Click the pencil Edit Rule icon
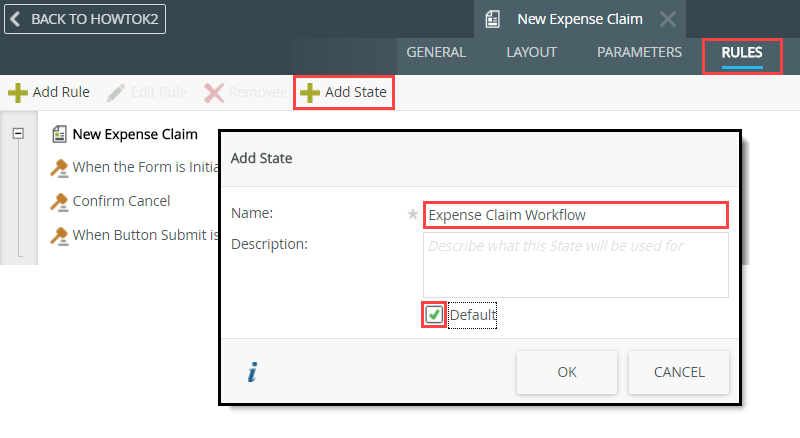This screenshot has height=438, width=800. pyautogui.click(x=116, y=93)
